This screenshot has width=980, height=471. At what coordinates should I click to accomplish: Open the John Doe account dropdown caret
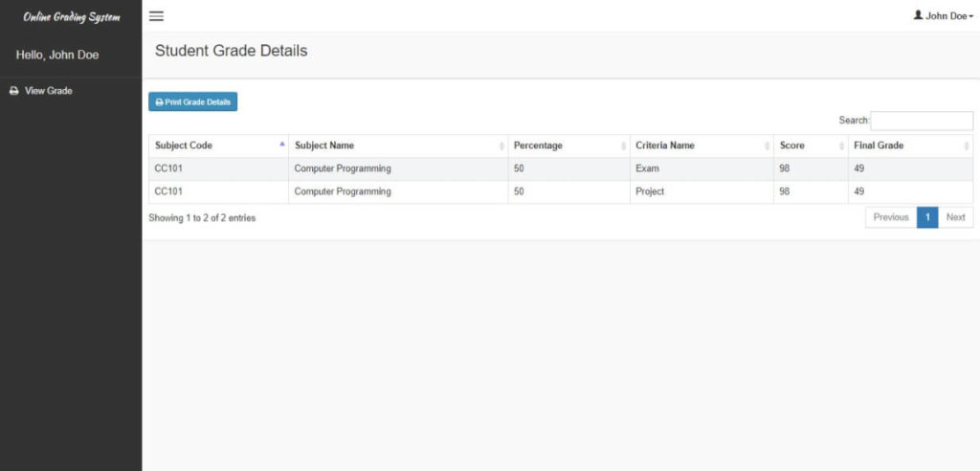click(971, 17)
